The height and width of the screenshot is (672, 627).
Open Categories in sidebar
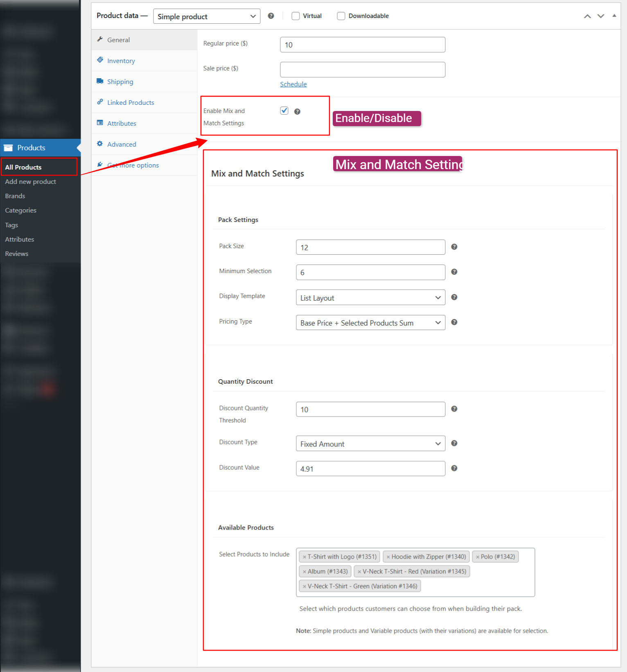click(20, 210)
